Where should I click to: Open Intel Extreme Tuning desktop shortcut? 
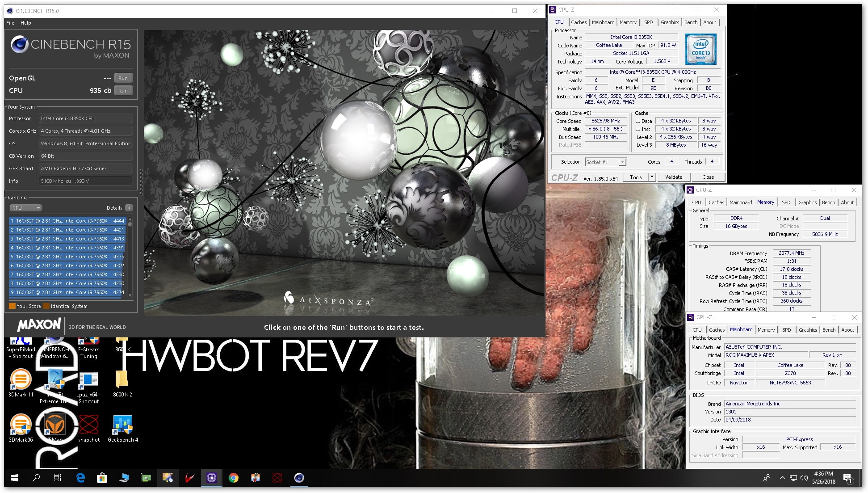click(55, 387)
